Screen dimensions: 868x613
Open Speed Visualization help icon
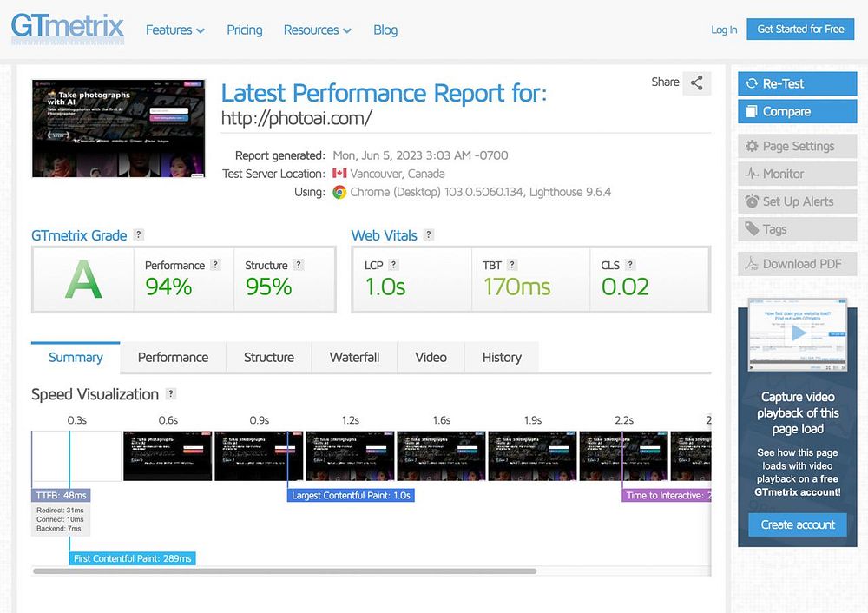pos(171,393)
